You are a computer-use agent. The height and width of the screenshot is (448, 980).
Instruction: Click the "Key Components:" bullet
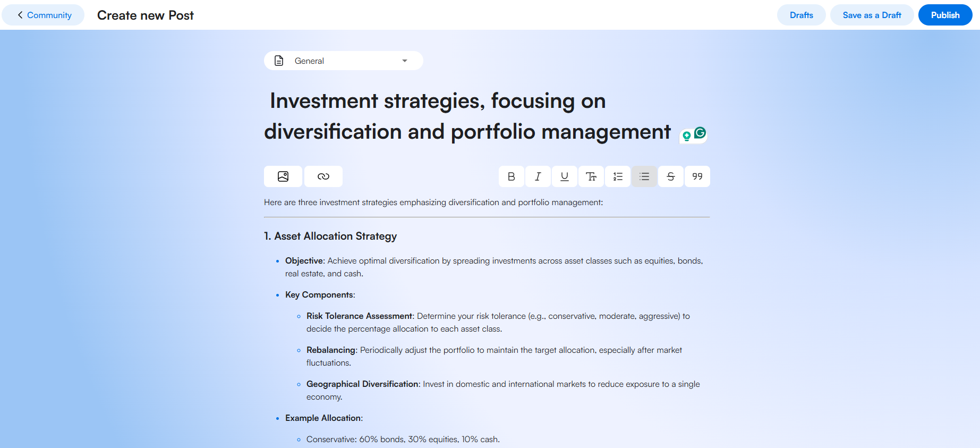click(x=320, y=295)
